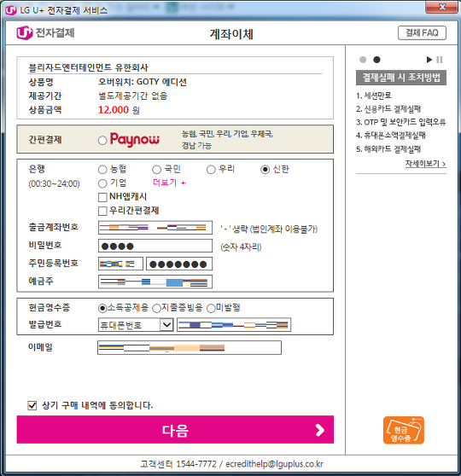
Task: Close the LG U+ 전자결제 window
Action: 442,7
